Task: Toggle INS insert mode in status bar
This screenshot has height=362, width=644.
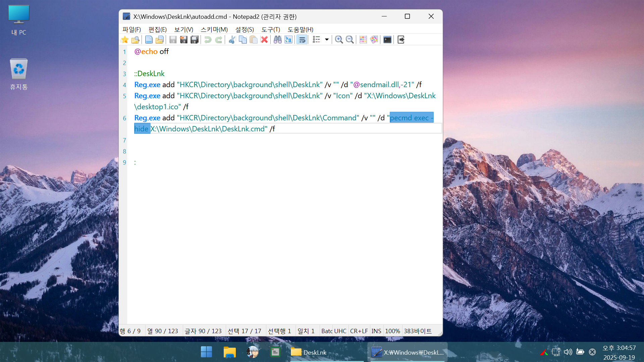Action: tap(376, 331)
